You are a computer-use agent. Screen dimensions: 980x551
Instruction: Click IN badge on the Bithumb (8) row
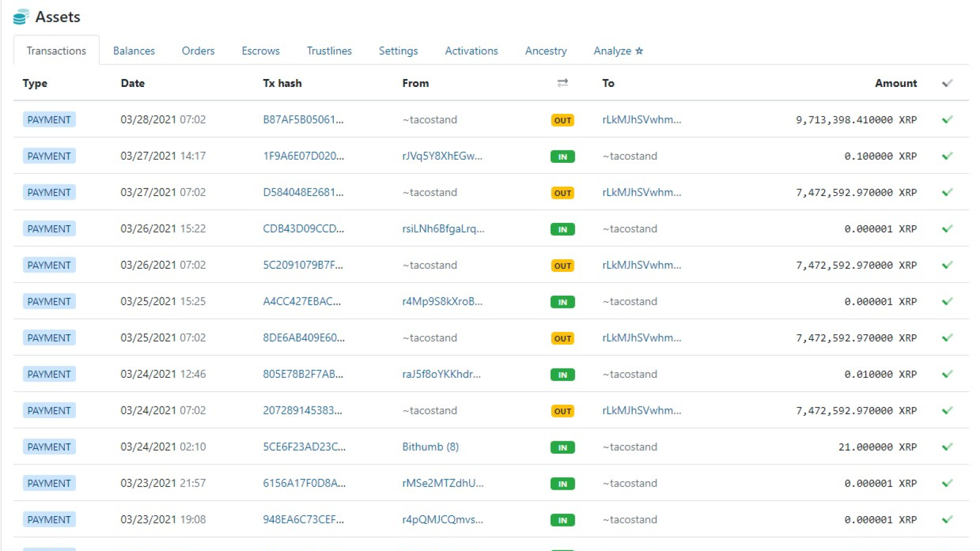(562, 448)
